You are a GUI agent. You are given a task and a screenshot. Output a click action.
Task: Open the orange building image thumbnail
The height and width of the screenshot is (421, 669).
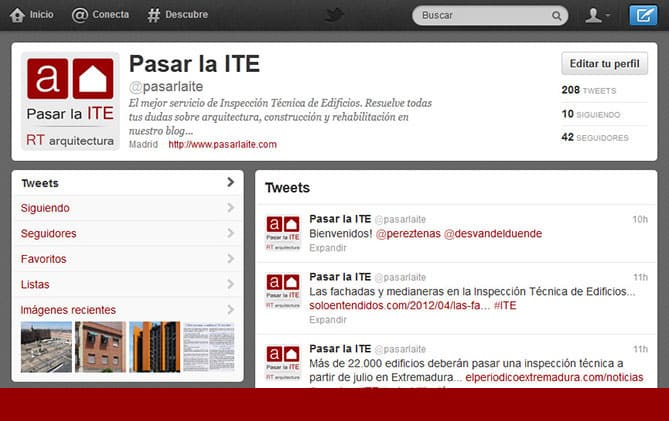coord(154,346)
